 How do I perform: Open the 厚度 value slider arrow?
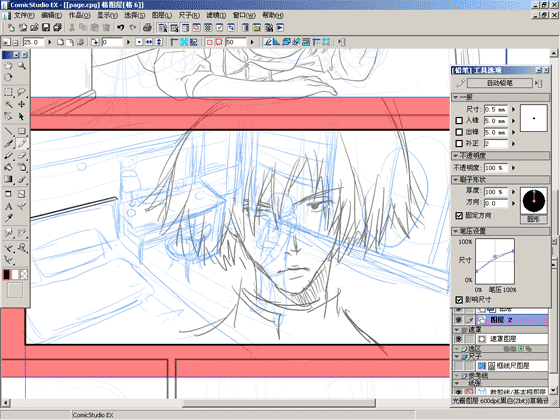pos(513,192)
